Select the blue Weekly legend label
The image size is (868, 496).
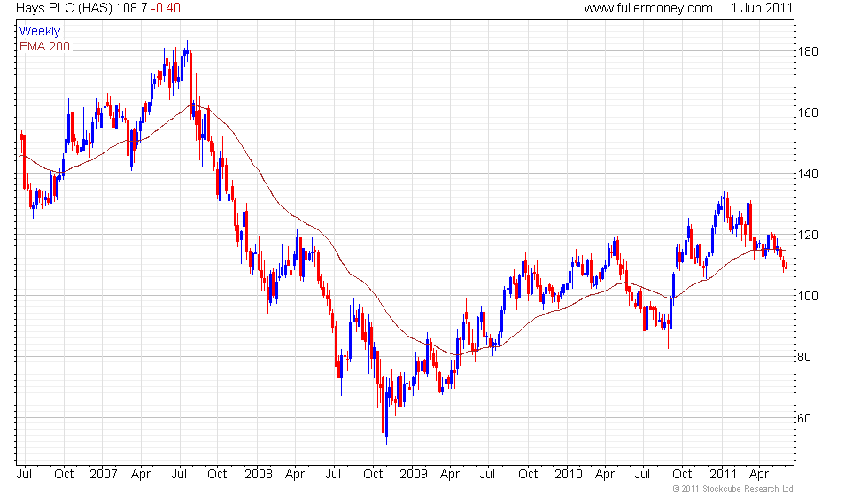click(x=39, y=32)
